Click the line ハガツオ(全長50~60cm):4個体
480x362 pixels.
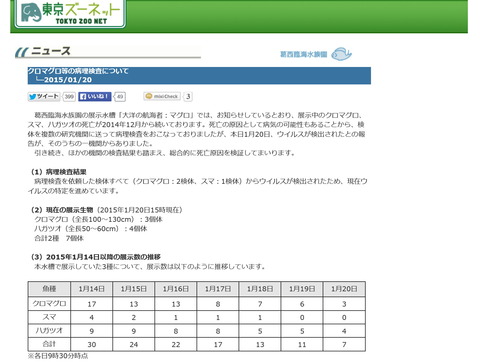coord(91,229)
